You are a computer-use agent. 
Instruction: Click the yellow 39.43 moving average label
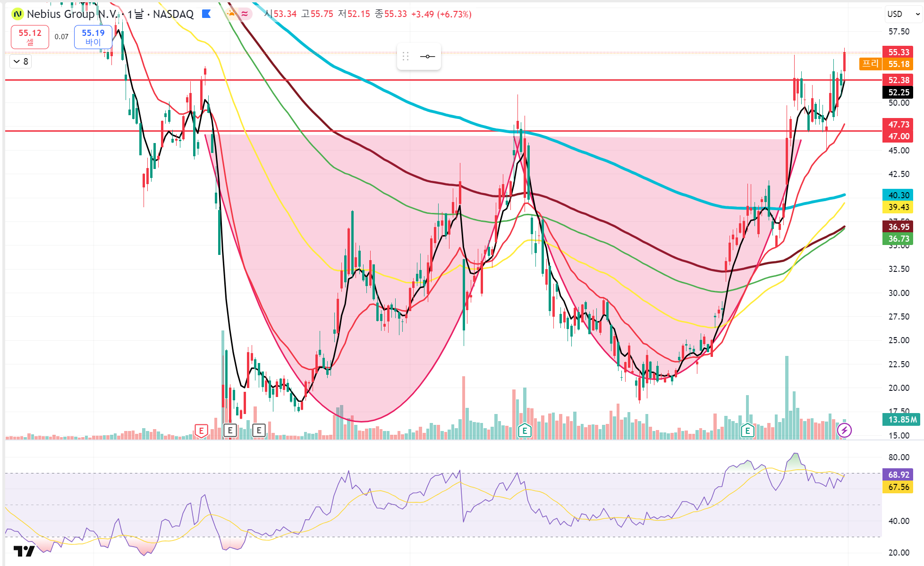pyautogui.click(x=898, y=207)
